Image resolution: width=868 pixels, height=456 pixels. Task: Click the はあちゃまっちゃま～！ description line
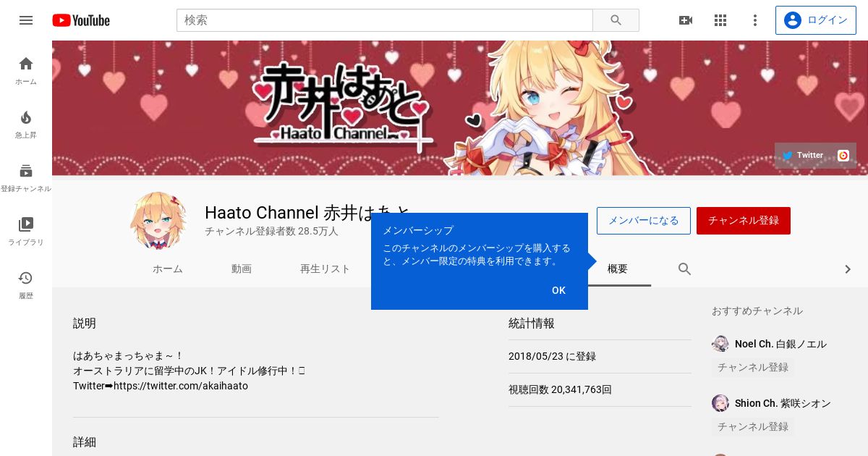[129, 355]
